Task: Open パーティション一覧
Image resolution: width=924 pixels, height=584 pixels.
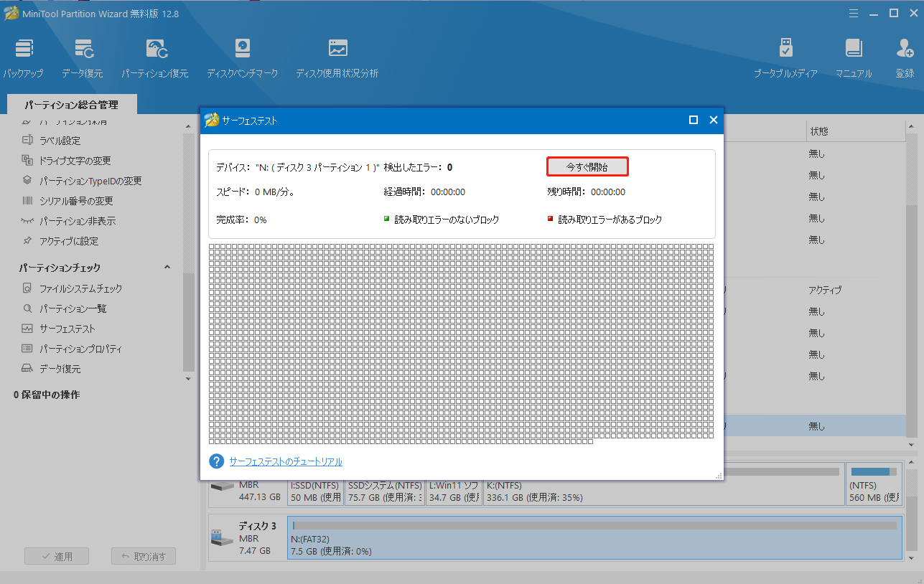Action: click(x=73, y=309)
